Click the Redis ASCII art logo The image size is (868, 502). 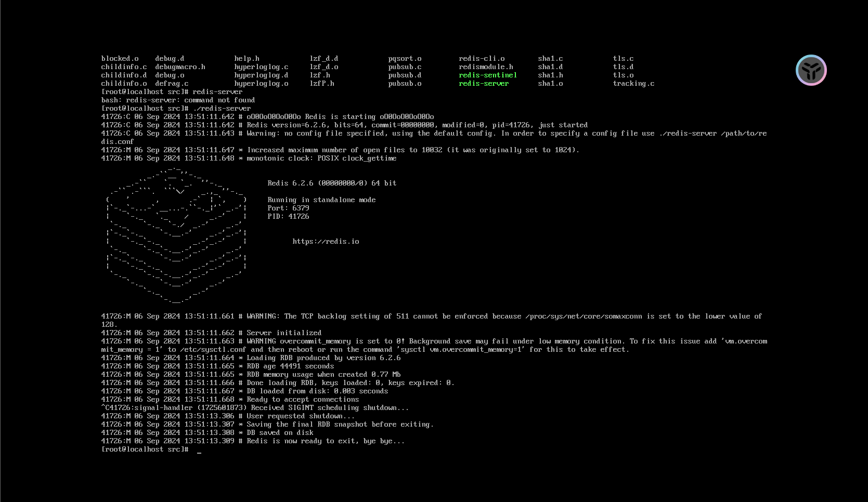pyautogui.click(x=176, y=234)
